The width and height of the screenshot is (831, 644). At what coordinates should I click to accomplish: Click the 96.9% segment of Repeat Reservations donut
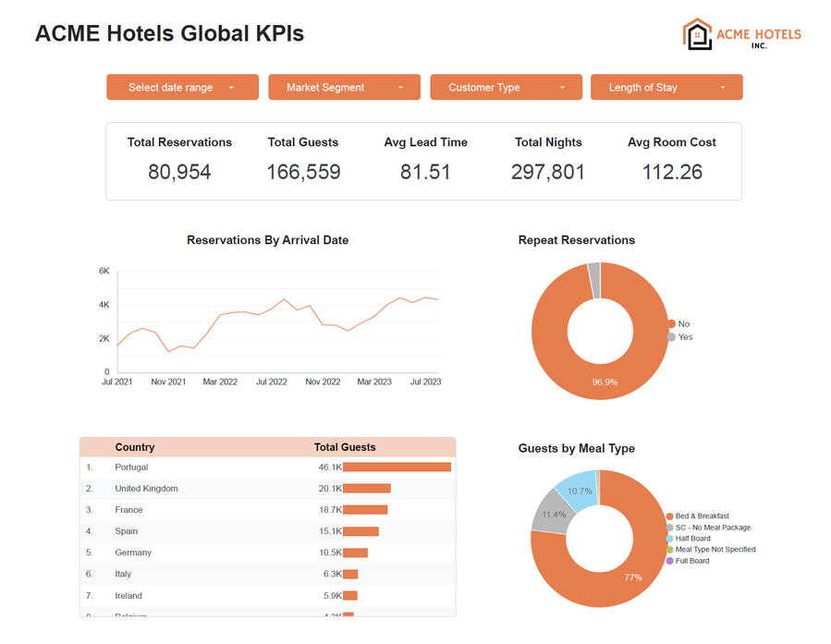pos(605,381)
